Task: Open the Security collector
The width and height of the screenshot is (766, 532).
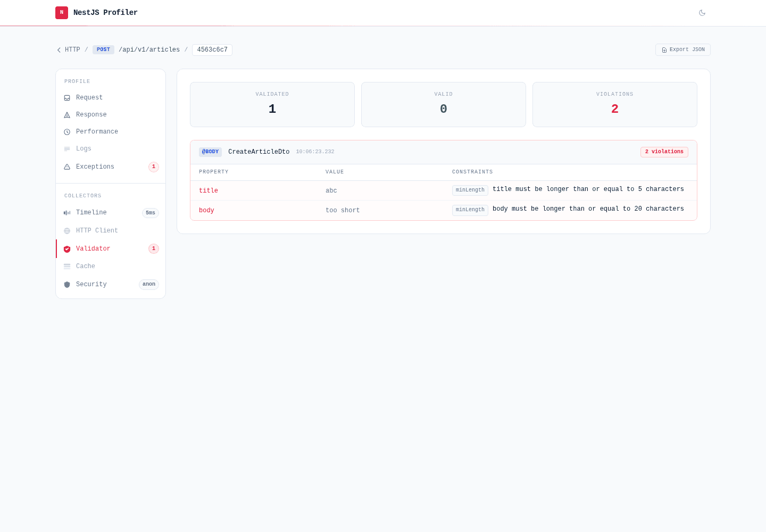Action: click(x=111, y=285)
